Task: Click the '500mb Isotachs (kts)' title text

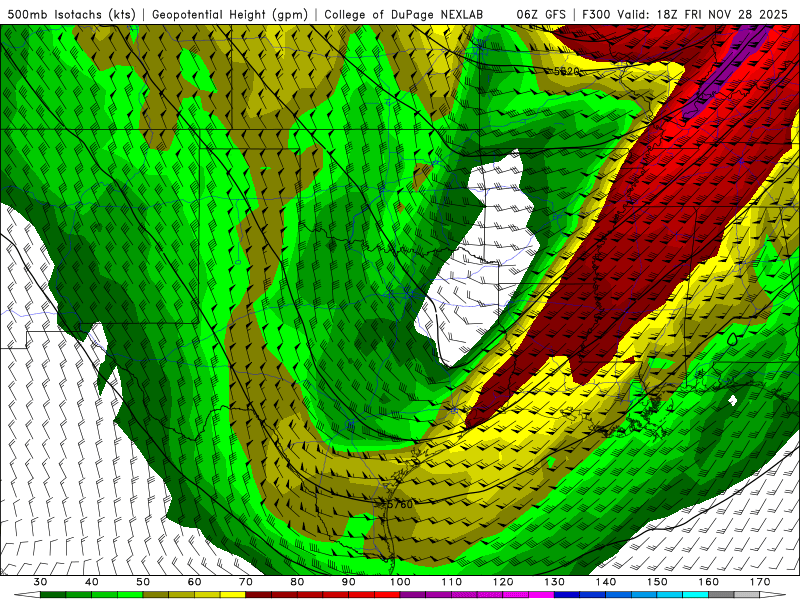Action: click(72, 14)
